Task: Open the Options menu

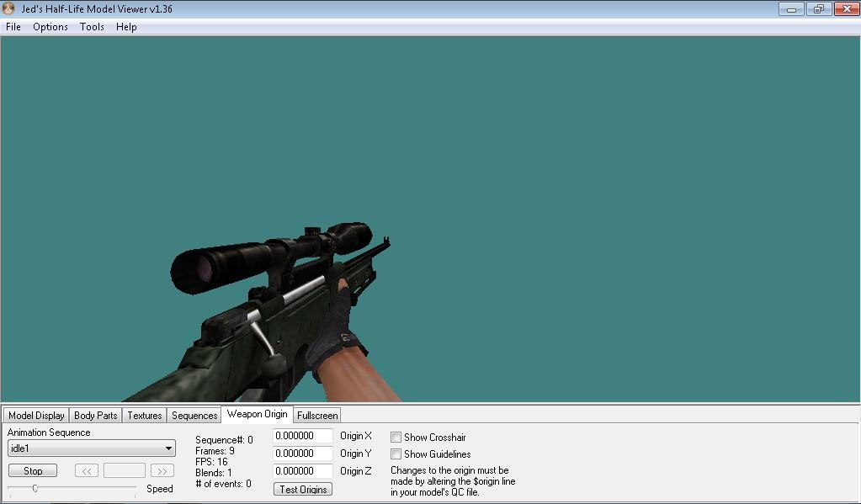Action: 50,26
